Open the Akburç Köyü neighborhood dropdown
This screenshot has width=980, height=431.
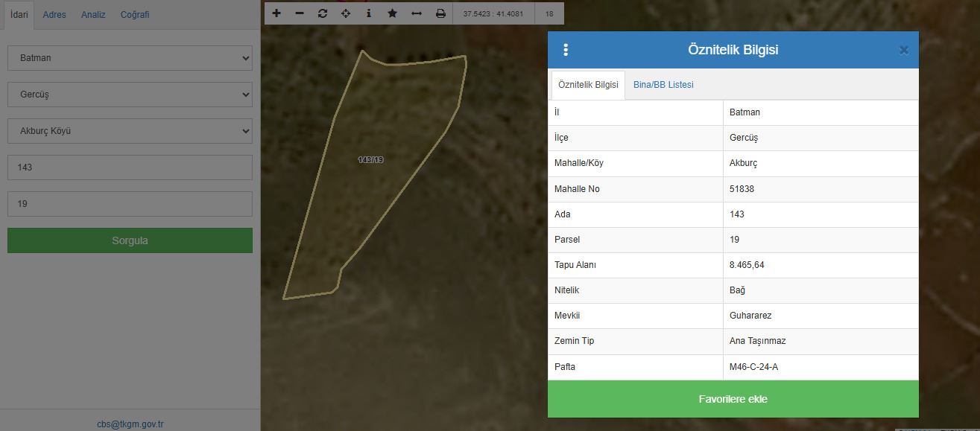[130, 131]
